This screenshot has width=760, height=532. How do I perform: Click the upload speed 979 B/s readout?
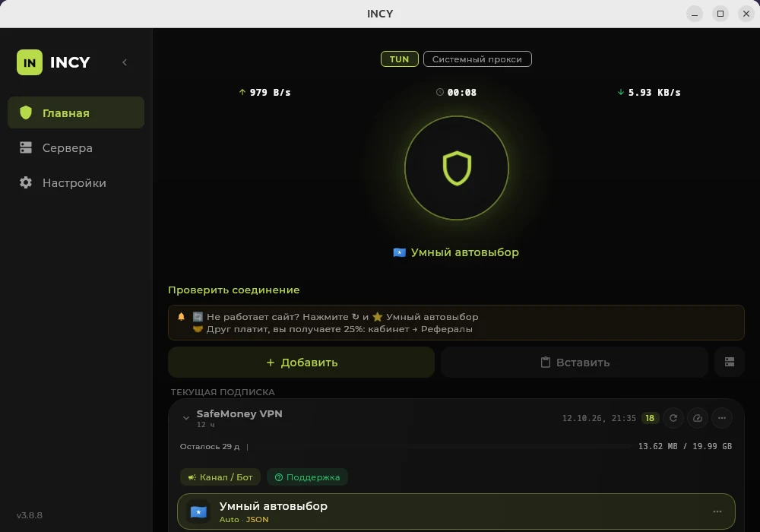[x=264, y=92]
